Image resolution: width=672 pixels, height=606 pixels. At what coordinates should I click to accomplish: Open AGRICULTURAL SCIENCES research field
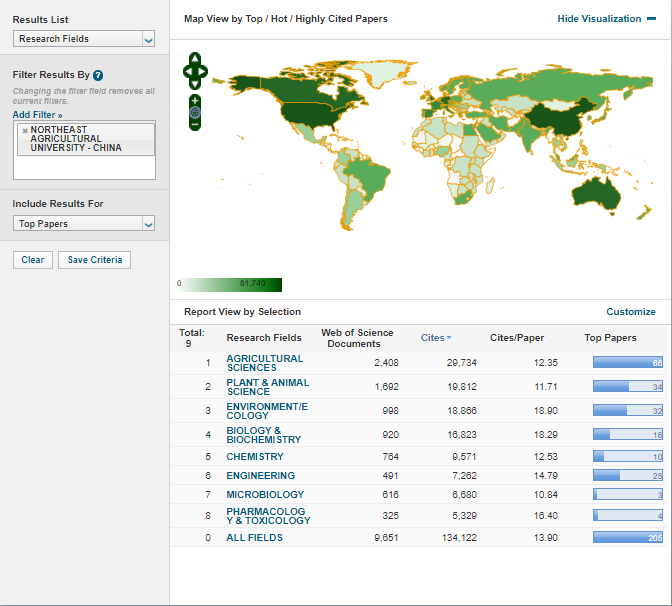click(264, 363)
